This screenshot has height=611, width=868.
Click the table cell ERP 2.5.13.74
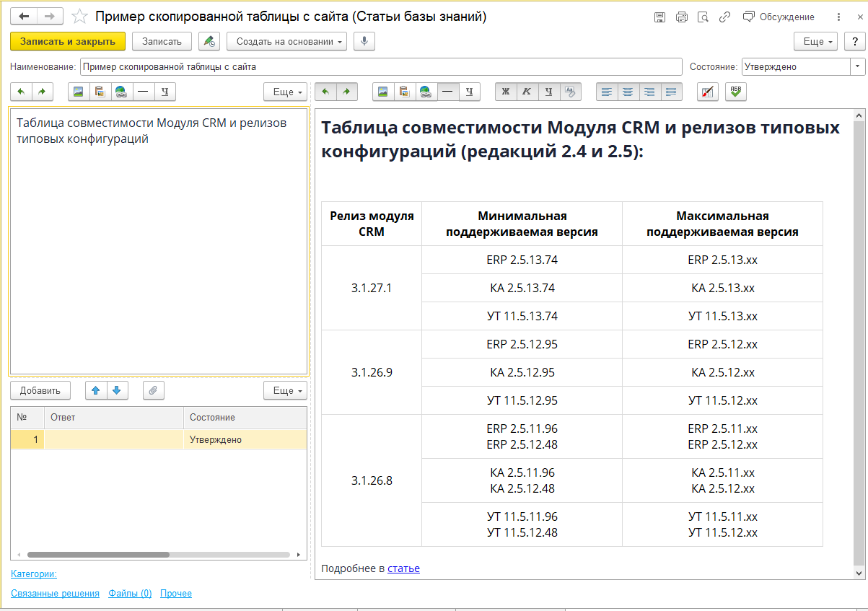tap(522, 260)
